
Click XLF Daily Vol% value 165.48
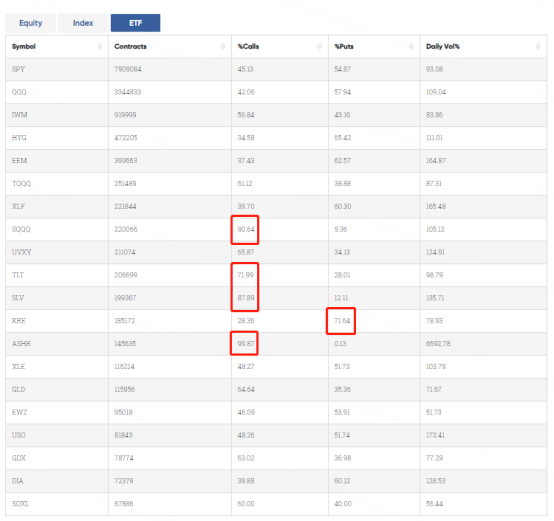click(436, 206)
